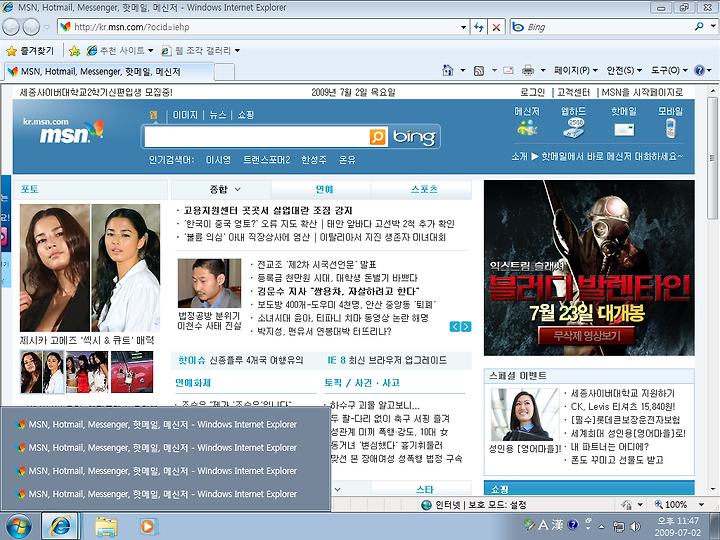Viewport: 720px width, 540px height.
Task: Open the 안전(S) menu
Action: [x=624, y=70]
